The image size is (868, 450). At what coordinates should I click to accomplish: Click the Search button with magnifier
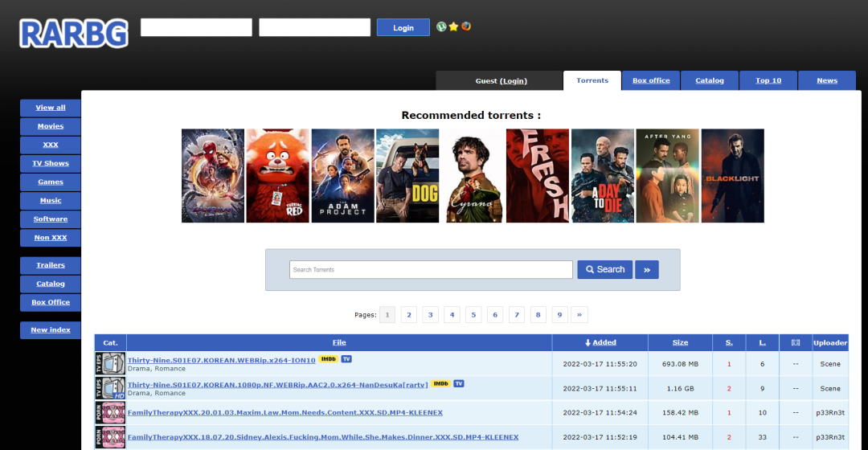(604, 269)
